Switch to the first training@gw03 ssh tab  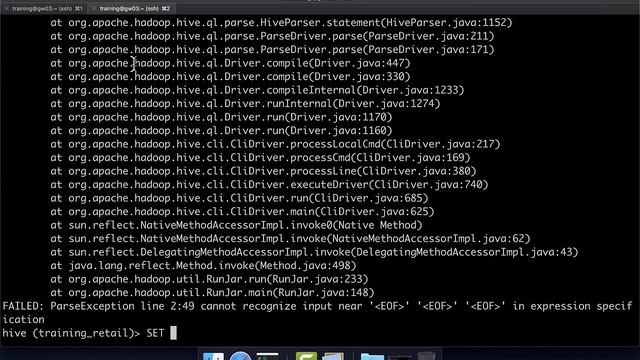tap(44, 8)
